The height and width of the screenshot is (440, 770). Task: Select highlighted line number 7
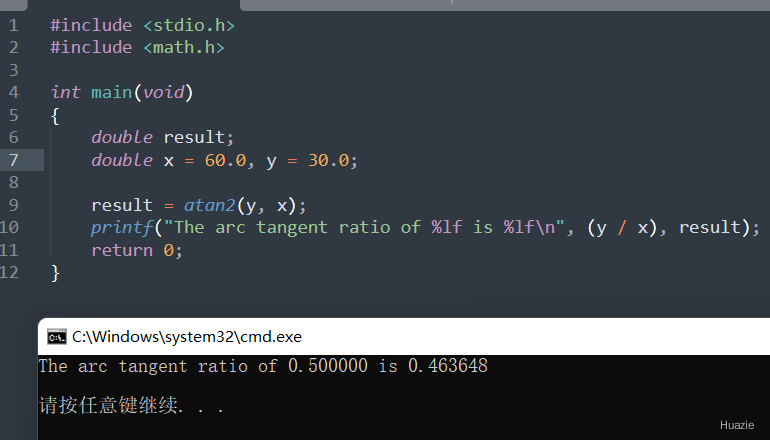[13, 160]
